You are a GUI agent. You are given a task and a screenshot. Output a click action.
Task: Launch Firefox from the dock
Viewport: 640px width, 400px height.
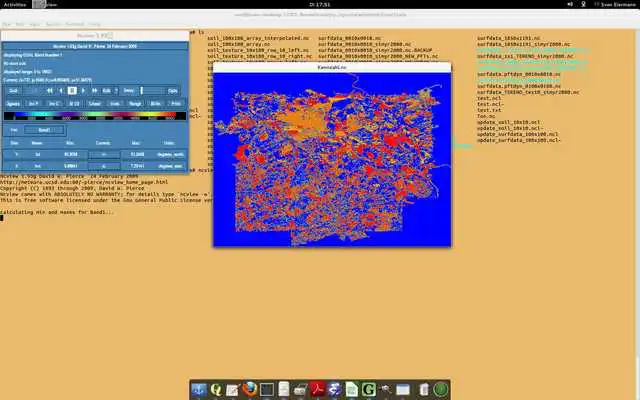249,389
